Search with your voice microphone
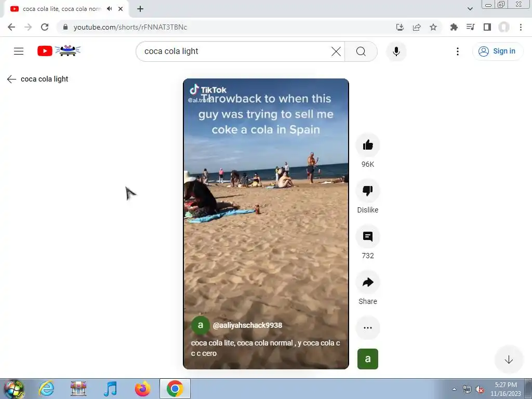 (396, 51)
